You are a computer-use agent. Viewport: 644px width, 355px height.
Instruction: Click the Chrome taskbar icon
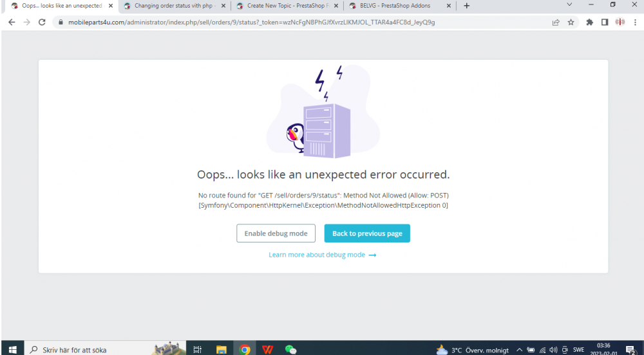[x=245, y=350]
